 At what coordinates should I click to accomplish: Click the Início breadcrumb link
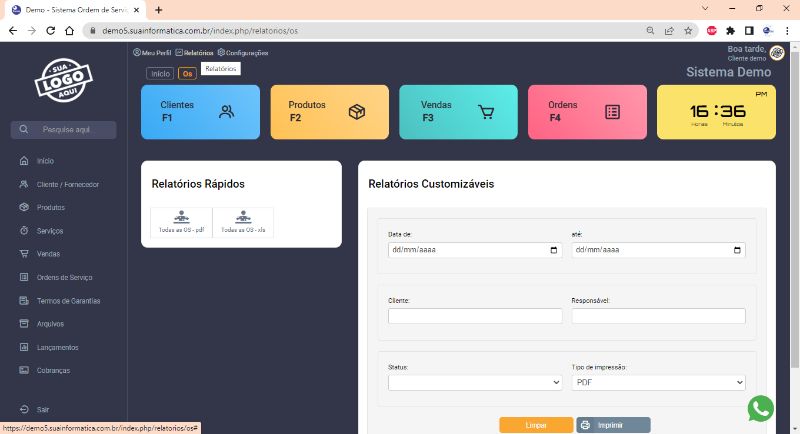(160, 73)
